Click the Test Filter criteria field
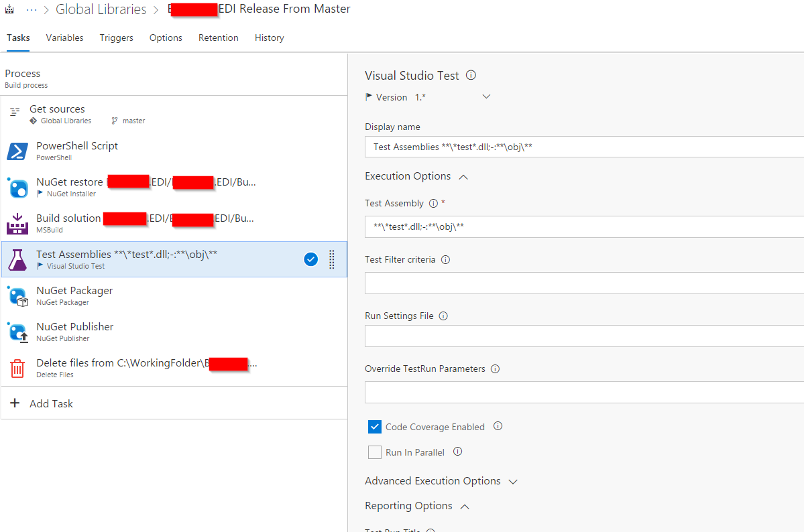The height and width of the screenshot is (532, 804). pos(584,283)
